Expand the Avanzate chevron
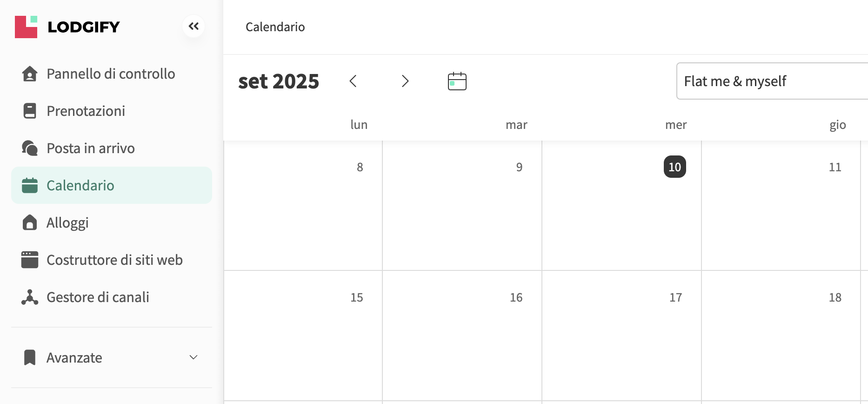This screenshot has width=868, height=404. coord(194,357)
